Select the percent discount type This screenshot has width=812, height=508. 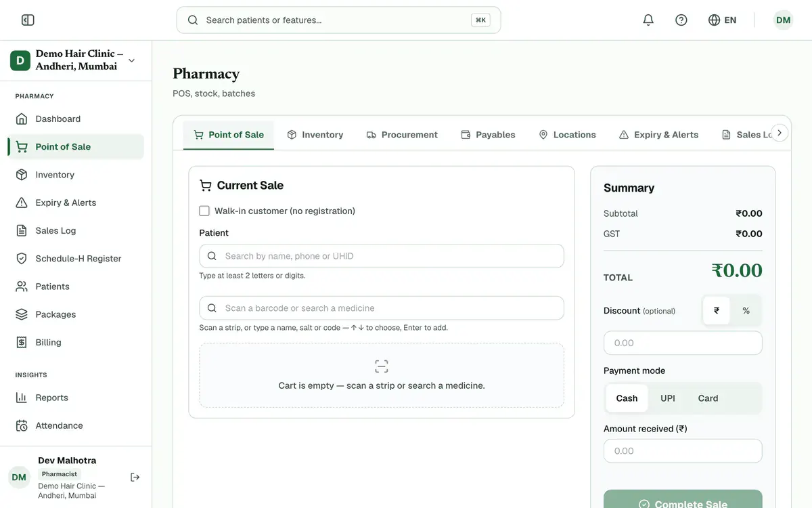[746, 311]
